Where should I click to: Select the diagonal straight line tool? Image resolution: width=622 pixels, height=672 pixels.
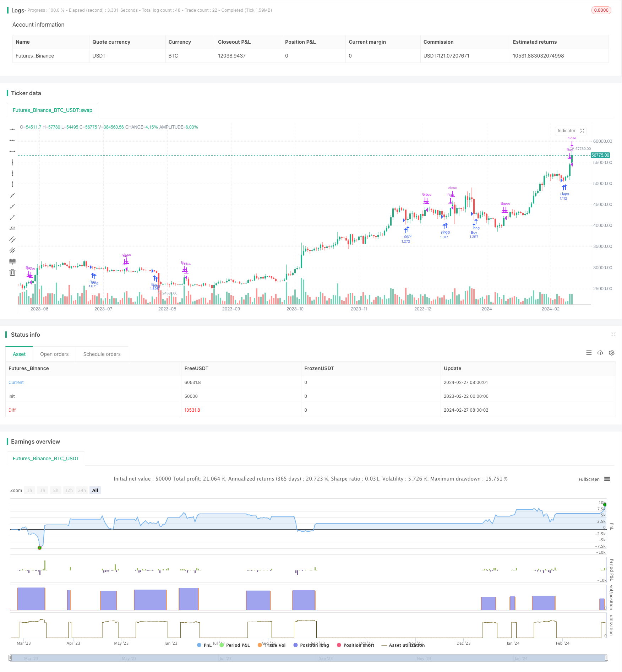pyautogui.click(x=12, y=195)
